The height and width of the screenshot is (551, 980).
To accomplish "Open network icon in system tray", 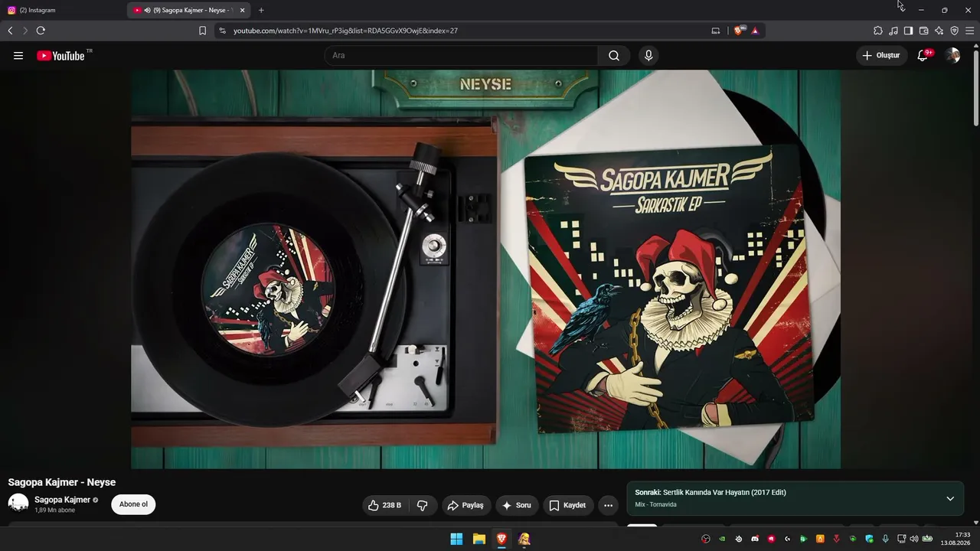I will coord(902,539).
